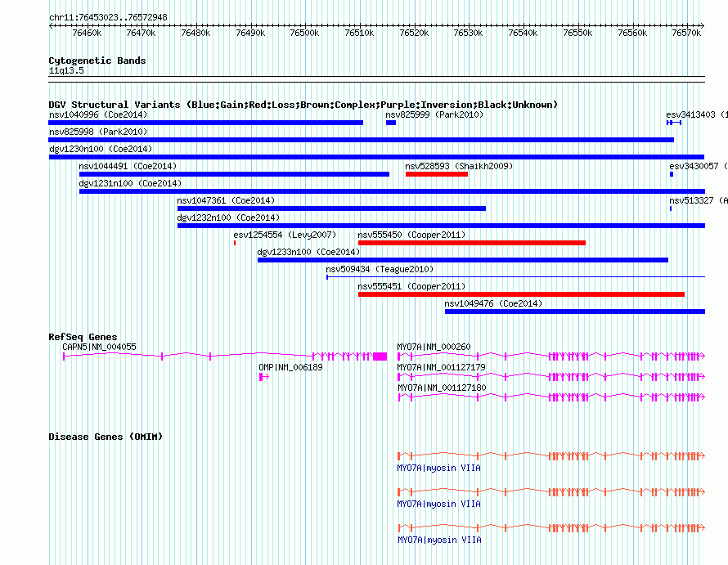728x565 pixels.
Task: Click the 76460k ruler tick label
Action: [87, 33]
